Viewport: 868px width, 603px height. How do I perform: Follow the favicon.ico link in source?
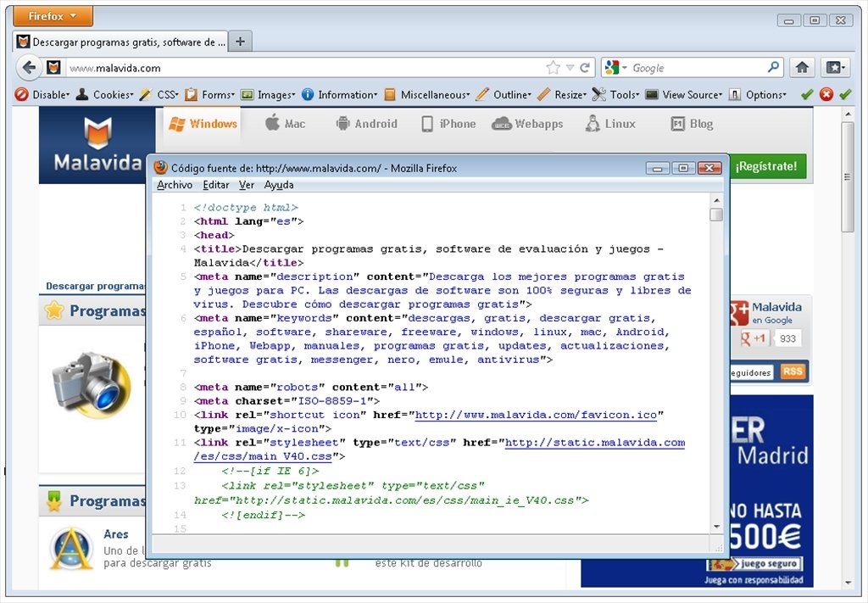coord(536,415)
